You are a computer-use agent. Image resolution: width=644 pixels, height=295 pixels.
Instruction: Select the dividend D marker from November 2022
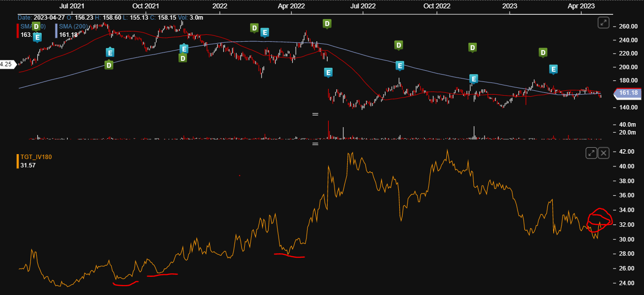(472, 48)
